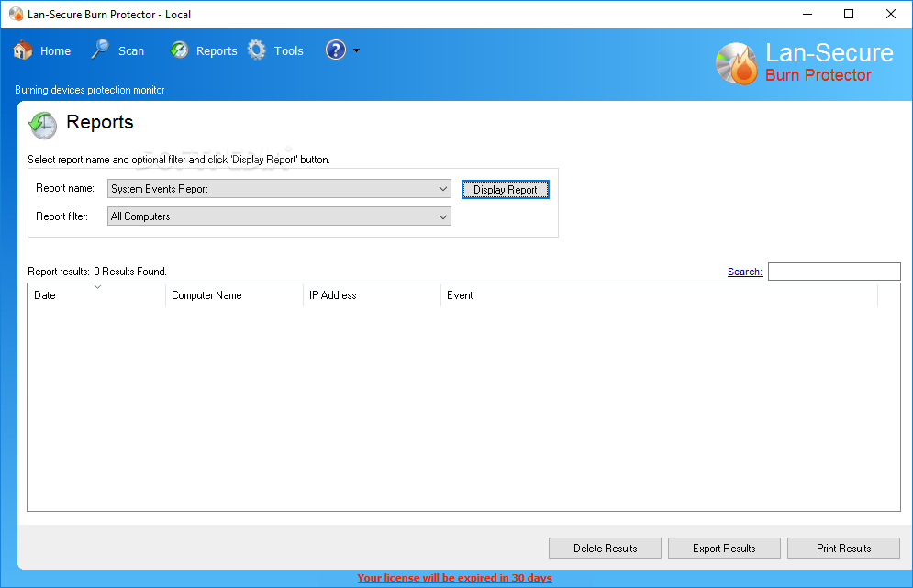
Task: Click the Home house icon
Action: point(23,50)
